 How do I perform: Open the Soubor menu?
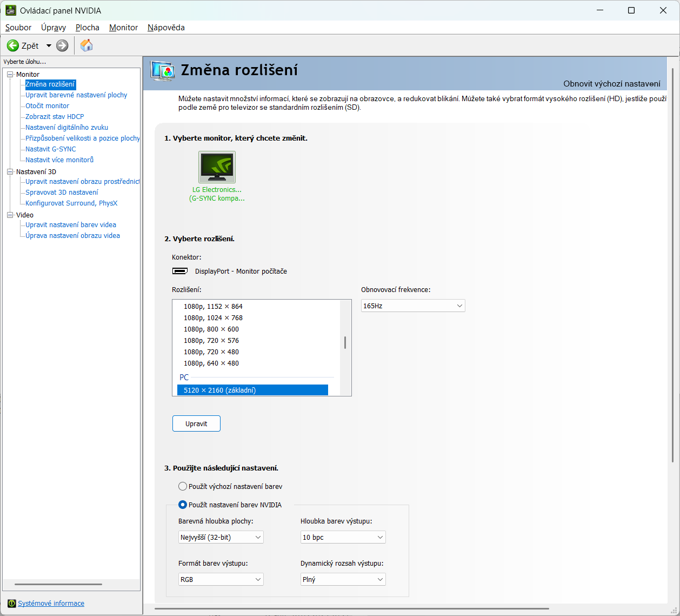pyautogui.click(x=18, y=28)
